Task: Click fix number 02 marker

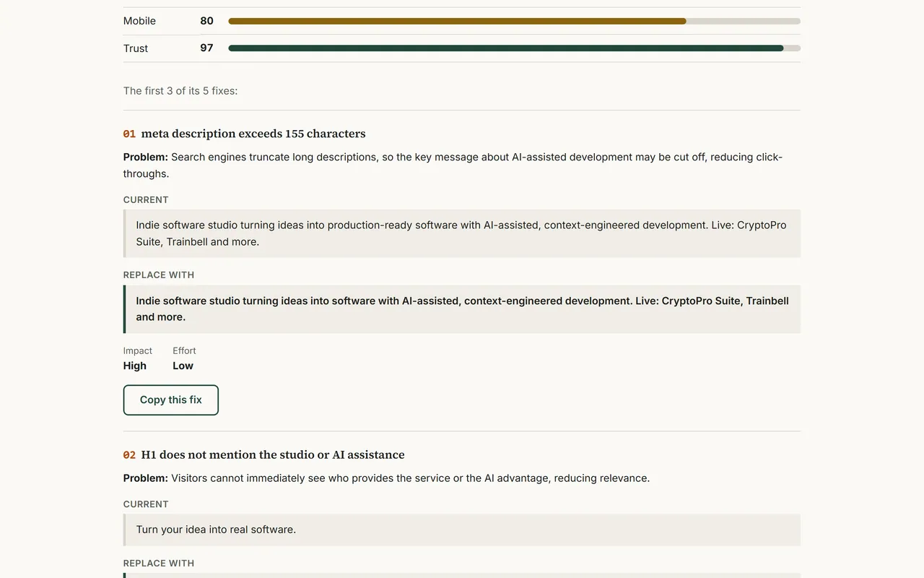Action: point(129,455)
